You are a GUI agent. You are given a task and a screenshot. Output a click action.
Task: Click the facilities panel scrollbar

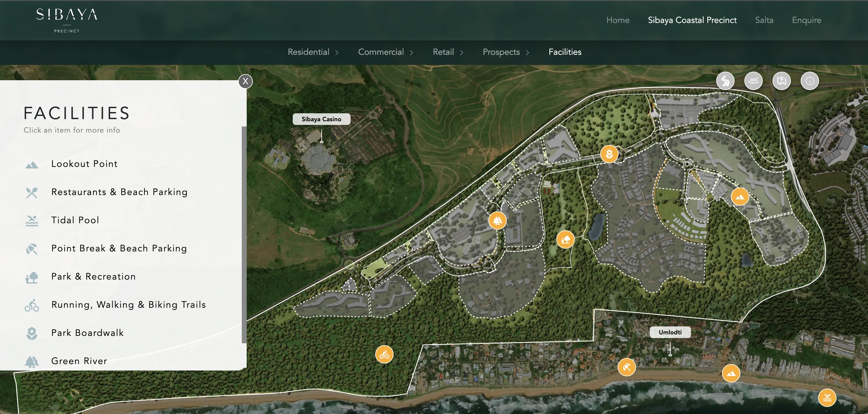coord(244,235)
